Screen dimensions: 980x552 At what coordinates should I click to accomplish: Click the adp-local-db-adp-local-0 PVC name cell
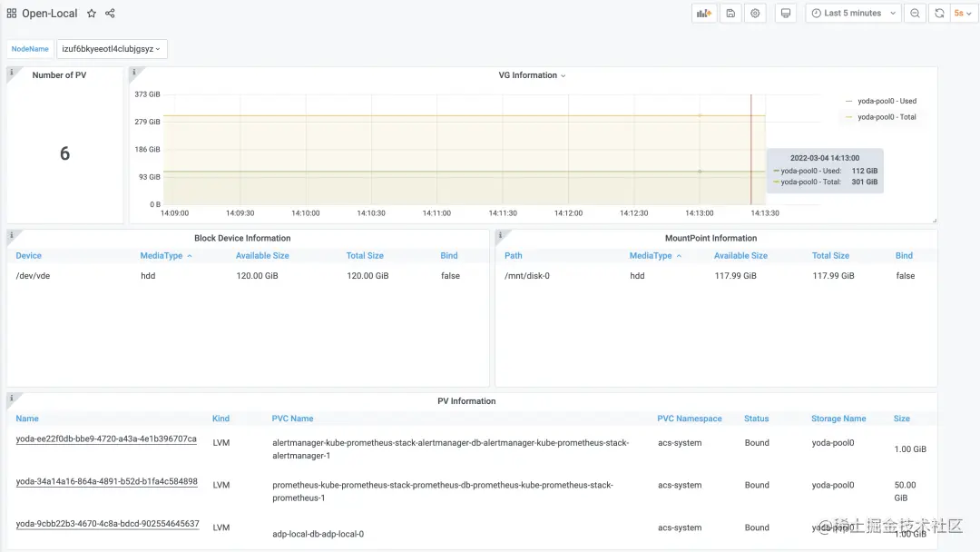pyautogui.click(x=318, y=534)
